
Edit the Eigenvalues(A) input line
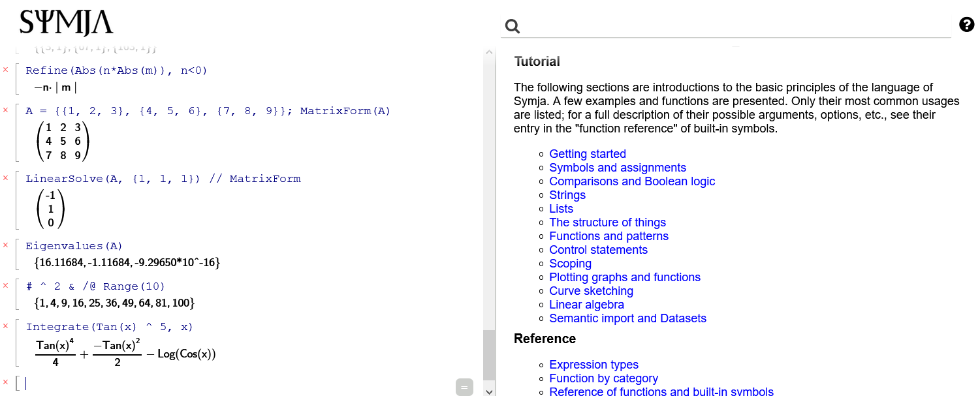[74, 246]
